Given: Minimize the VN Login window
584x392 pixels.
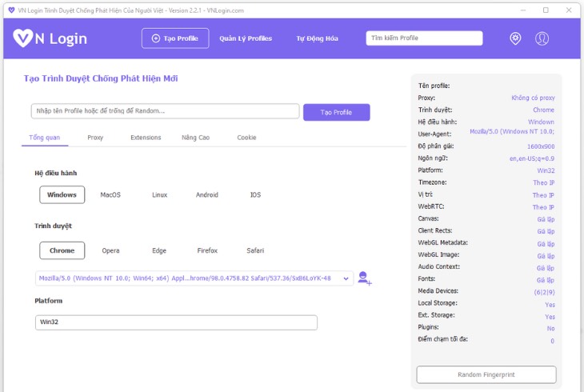Looking at the screenshot, I should coord(523,10).
